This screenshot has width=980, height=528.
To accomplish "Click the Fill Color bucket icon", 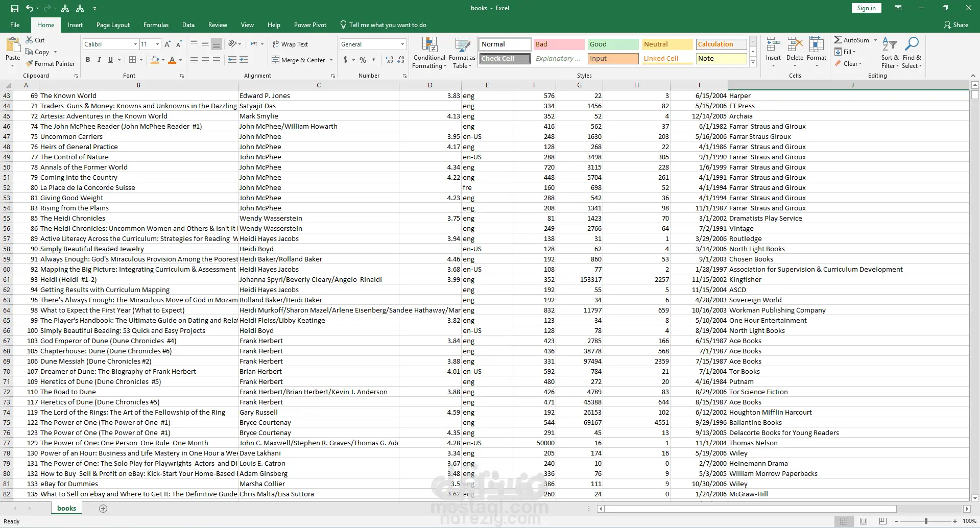I will coord(155,60).
